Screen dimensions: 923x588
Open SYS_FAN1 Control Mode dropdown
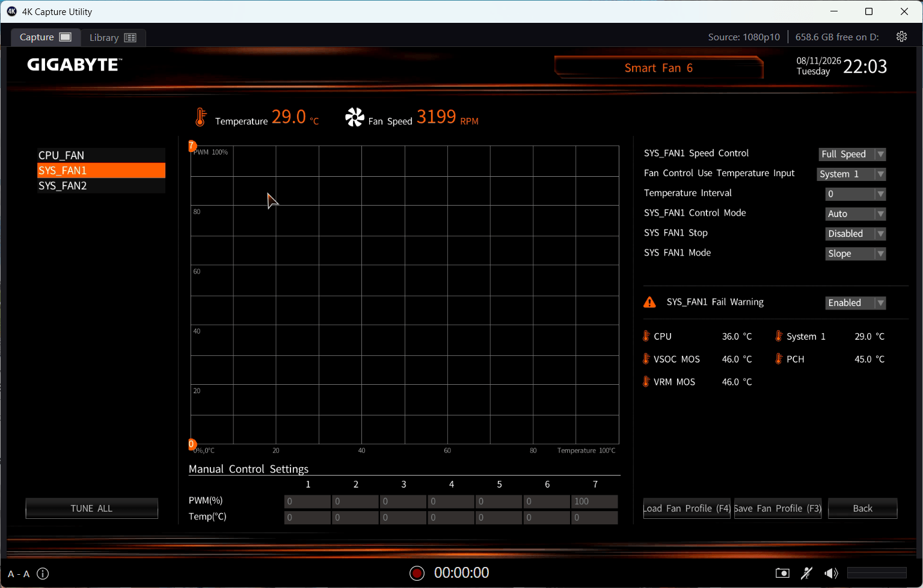click(855, 214)
